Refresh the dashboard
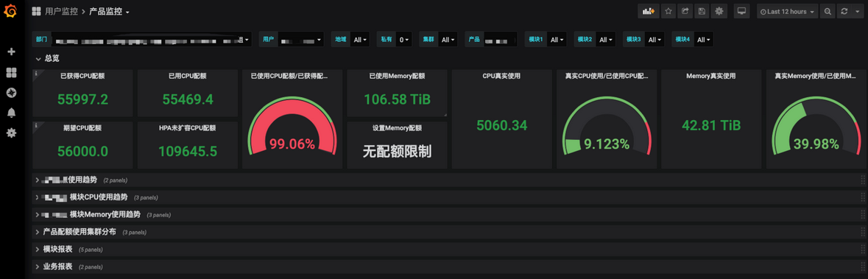The image size is (868, 279). [x=844, y=11]
